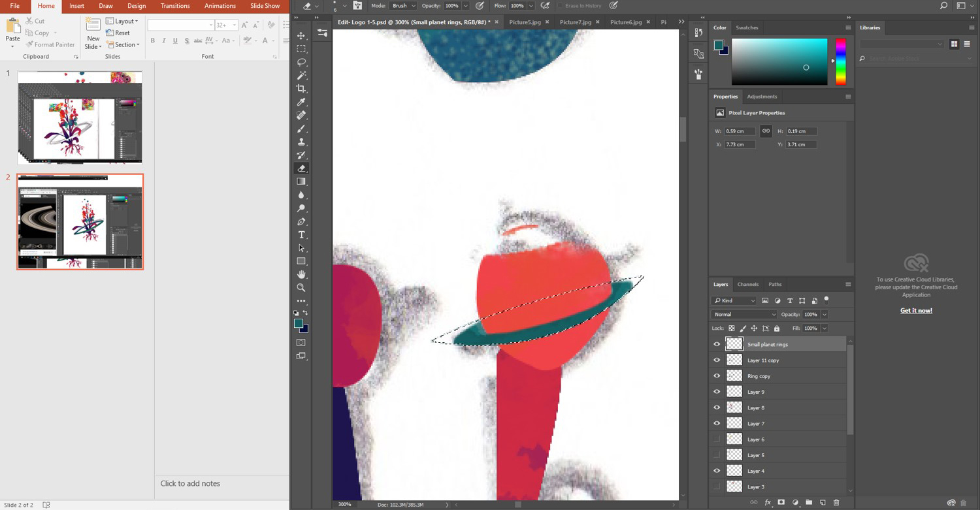This screenshot has width=980, height=510.
Task: Hide the Layer 11 copy layer
Action: (x=717, y=360)
